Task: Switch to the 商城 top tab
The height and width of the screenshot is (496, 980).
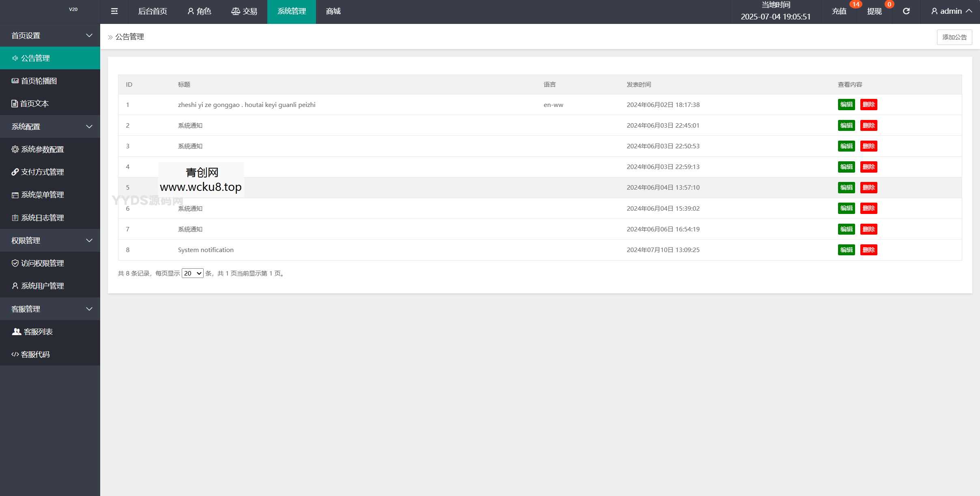Action: [x=333, y=11]
